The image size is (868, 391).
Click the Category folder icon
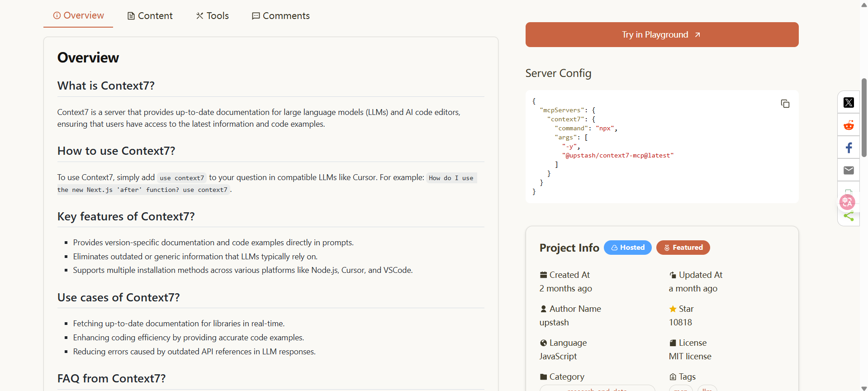pos(543,377)
